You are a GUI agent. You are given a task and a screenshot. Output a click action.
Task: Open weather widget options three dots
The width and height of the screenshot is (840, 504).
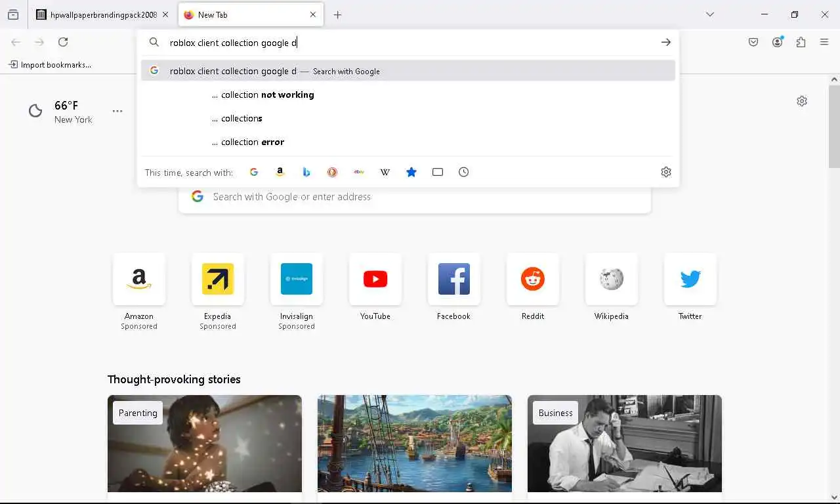click(117, 112)
